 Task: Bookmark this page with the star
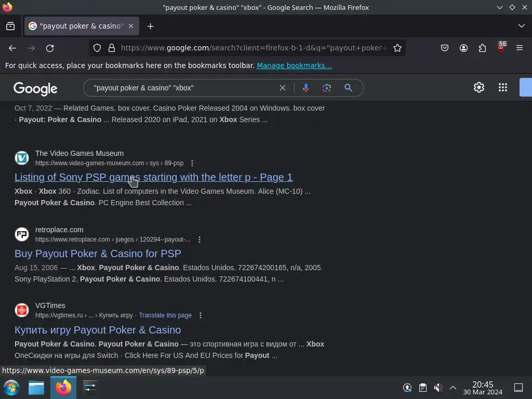(397, 48)
